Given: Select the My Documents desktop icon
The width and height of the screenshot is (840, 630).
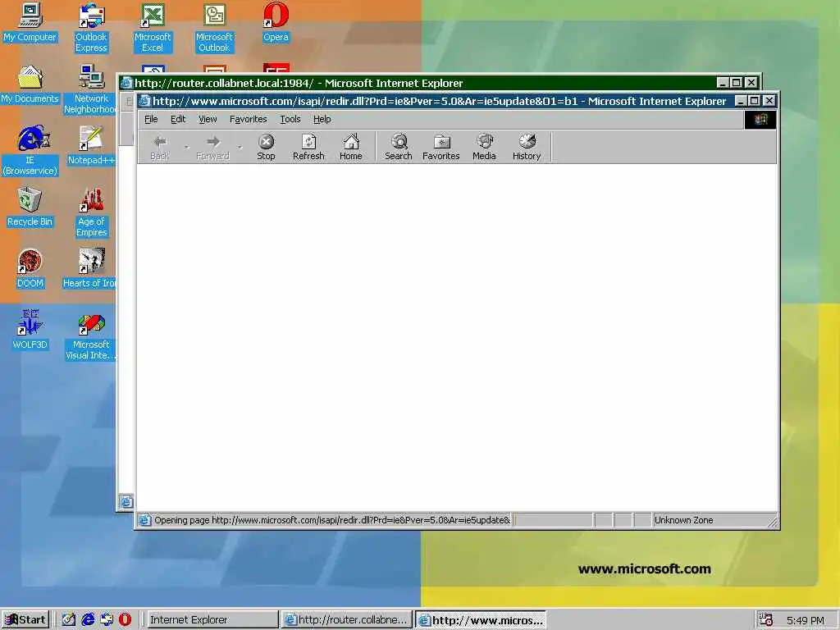Looking at the screenshot, I should (x=30, y=84).
